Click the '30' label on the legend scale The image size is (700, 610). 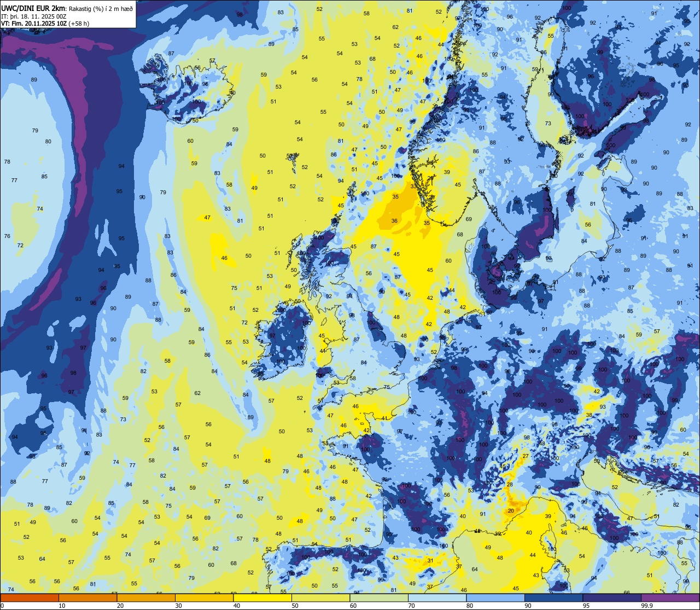click(178, 606)
